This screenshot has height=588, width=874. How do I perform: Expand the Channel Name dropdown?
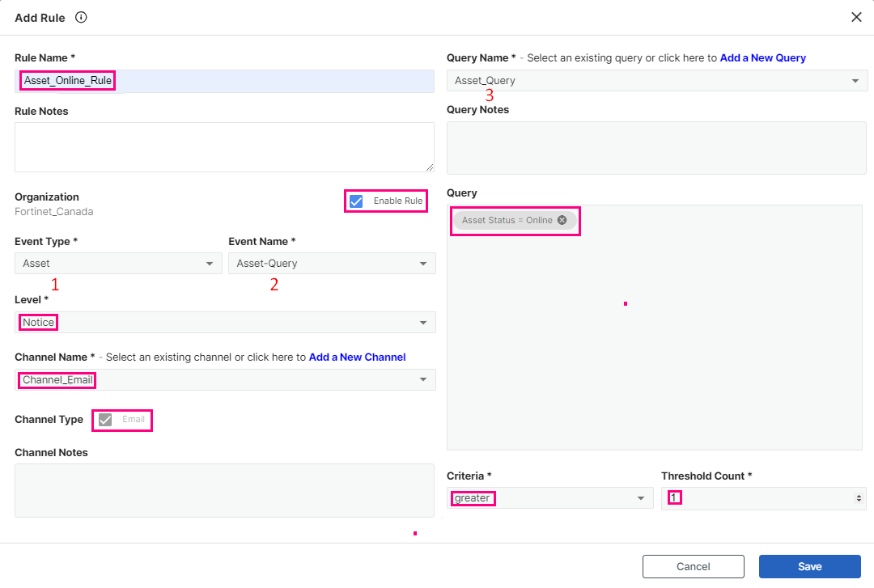click(x=225, y=380)
